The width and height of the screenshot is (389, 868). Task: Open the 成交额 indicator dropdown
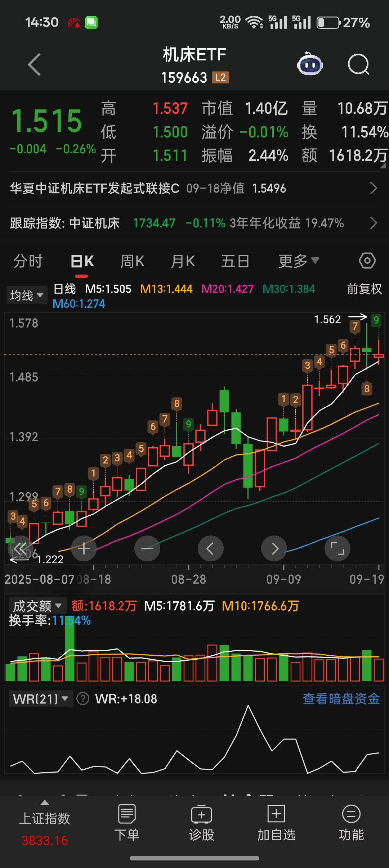coord(37,606)
